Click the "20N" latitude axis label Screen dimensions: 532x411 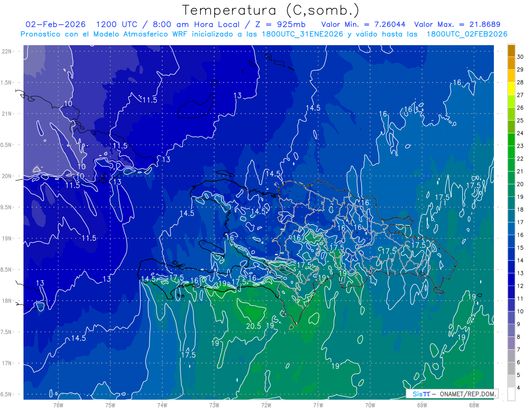tap(7, 176)
